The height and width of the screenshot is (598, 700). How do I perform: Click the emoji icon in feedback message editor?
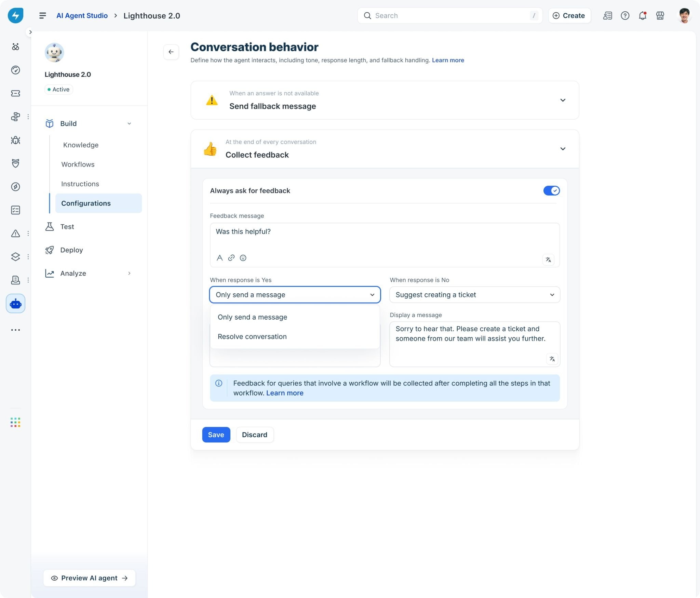tap(243, 258)
